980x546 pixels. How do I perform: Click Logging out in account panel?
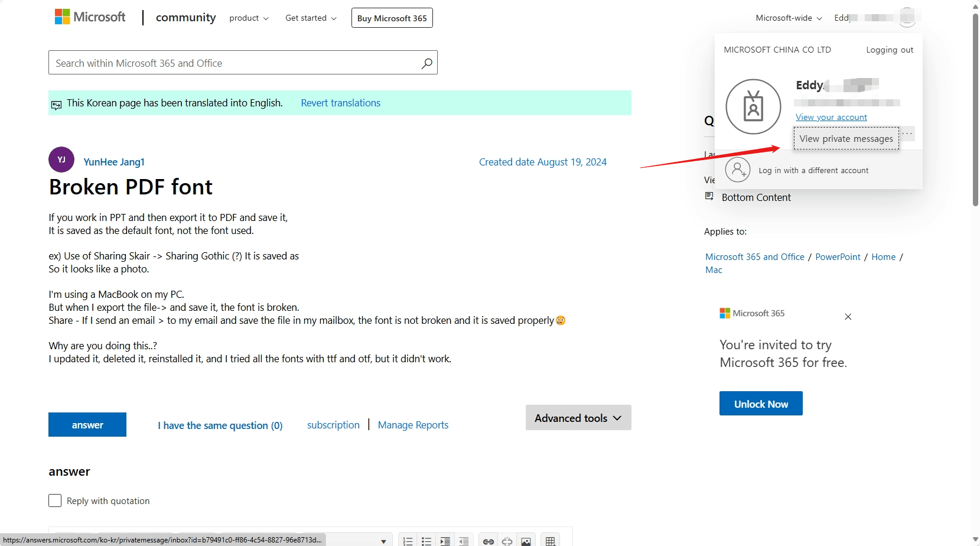890,50
